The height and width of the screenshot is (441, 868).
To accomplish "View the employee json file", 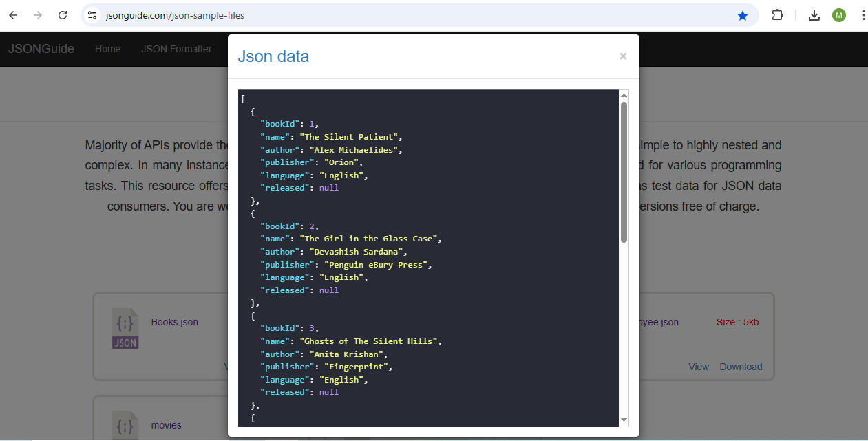I will (699, 367).
